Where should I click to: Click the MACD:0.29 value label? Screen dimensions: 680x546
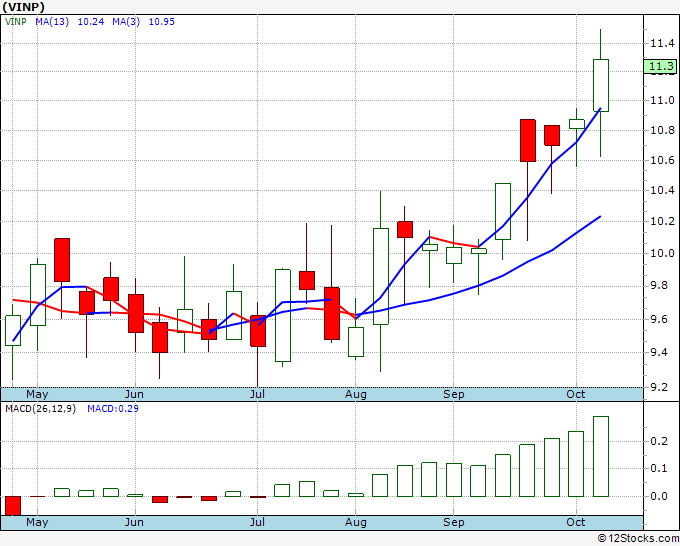[113, 409]
